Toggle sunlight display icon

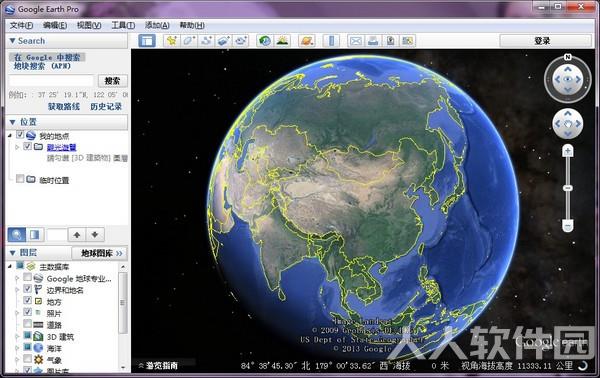tap(282, 41)
